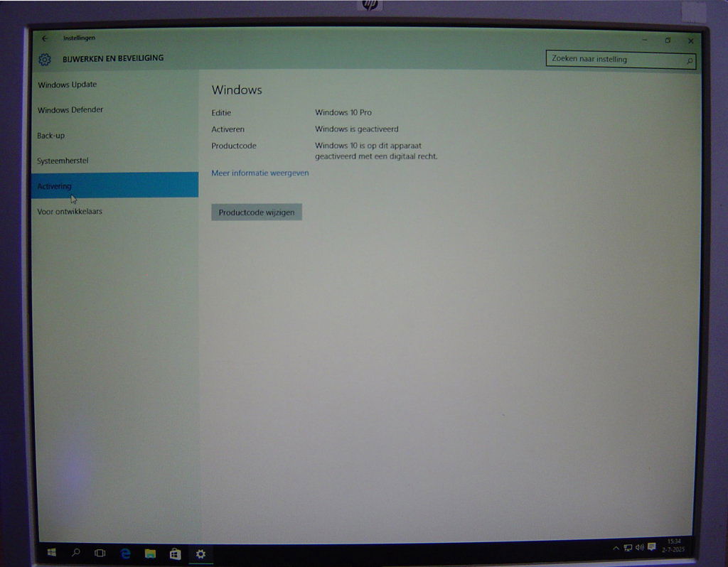Launch Microsoft Edge from taskbar
728x567 pixels.
pyautogui.click(x=125, y=553)
